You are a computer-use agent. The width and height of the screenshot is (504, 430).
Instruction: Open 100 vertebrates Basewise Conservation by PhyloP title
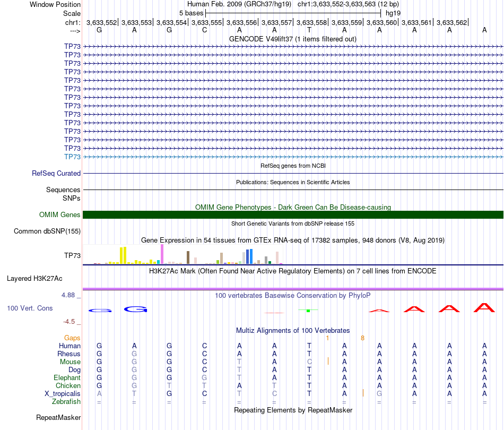pyautogui.click(x=293, y=296)
